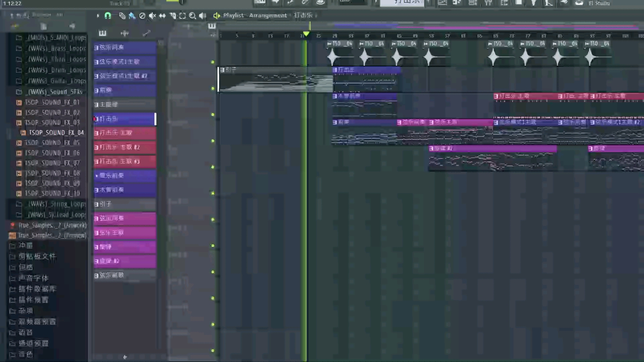Show patterns via the piano icon in picker
The width and height of the screenshot is (644, 362).
click(103, 33)
